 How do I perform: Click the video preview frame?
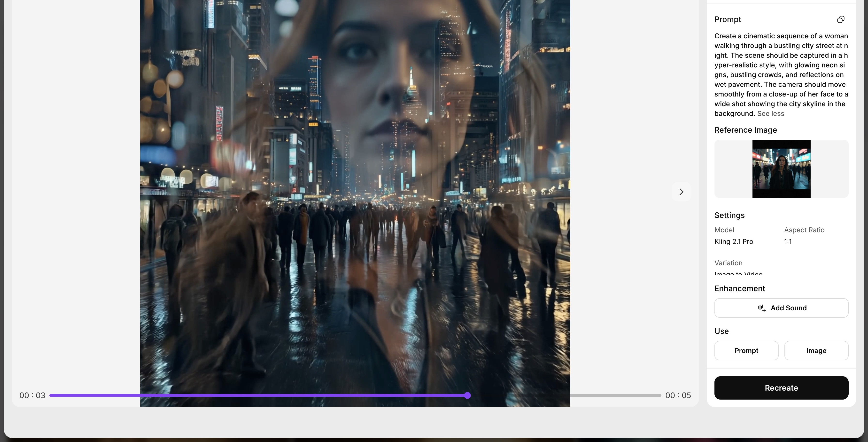click(355, 203)
